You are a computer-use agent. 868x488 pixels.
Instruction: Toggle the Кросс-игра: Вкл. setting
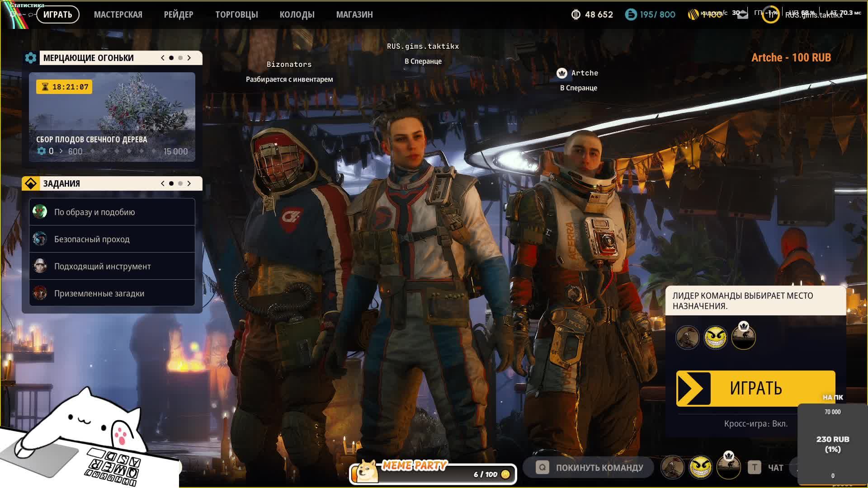point(755,424)
